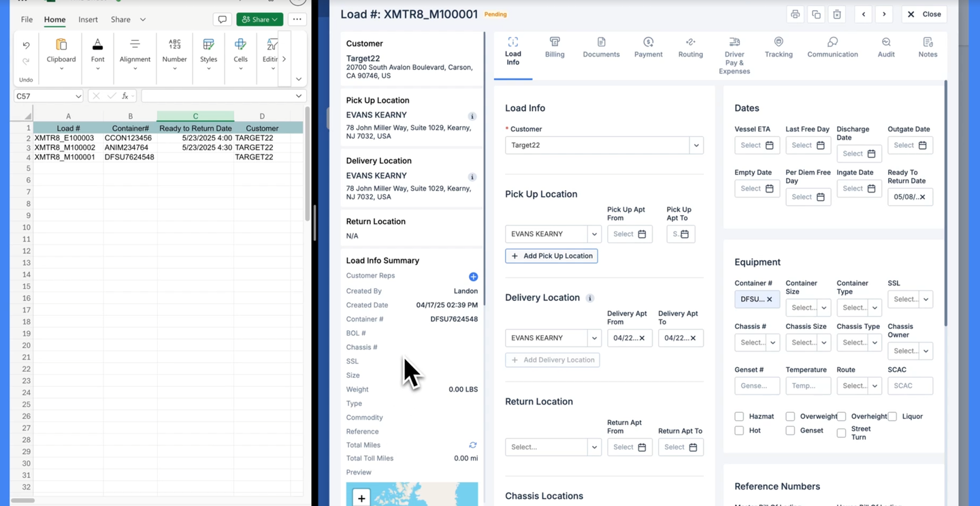
Task: Open Number format group in Excel
Action: click(x=174, y=54)
